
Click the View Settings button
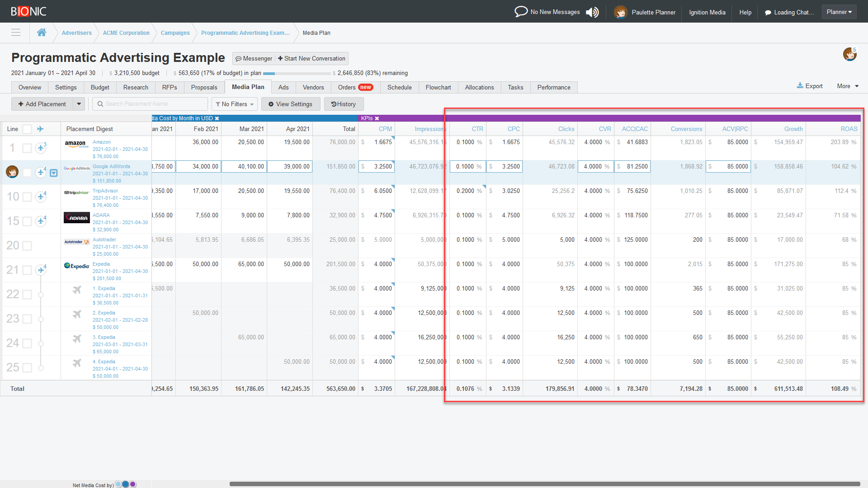click(x=290, y=104)
